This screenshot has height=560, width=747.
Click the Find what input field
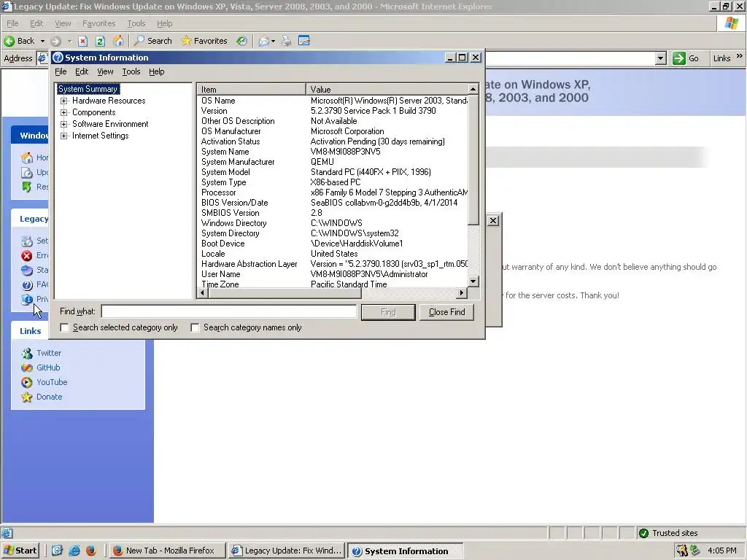(229, 311)
